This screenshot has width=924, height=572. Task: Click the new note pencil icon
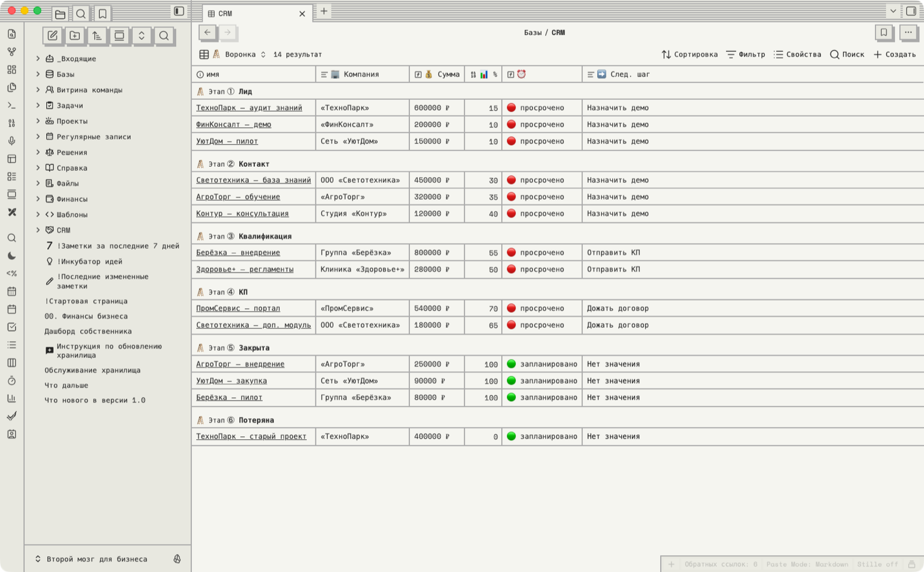point(53,36)
